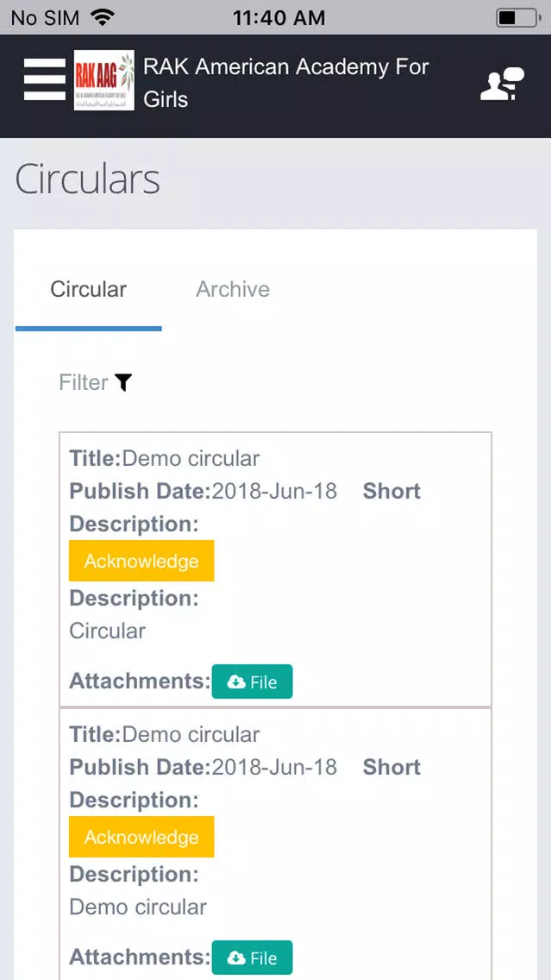Image resolution: width=551 pixels, height=980 pixels.
Task: Open the first circular's title Demo circular
Action: click(x=191, y=459)
